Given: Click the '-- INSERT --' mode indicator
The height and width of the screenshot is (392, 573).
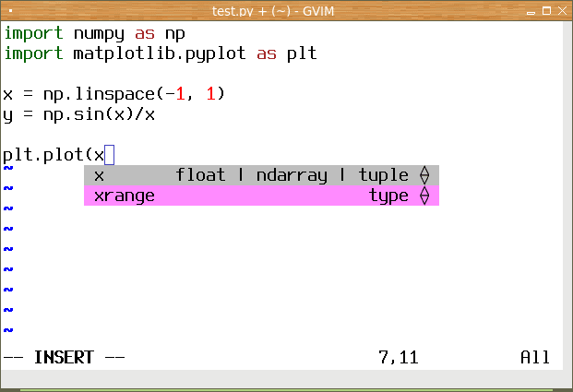Looking at the screenshot, I should [64, 357].
